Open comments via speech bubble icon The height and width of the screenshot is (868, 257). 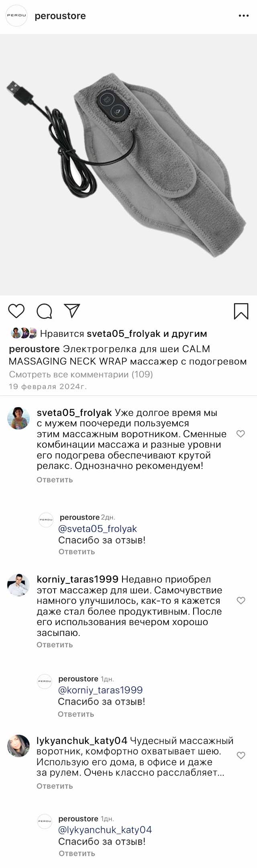coord(44,311)
